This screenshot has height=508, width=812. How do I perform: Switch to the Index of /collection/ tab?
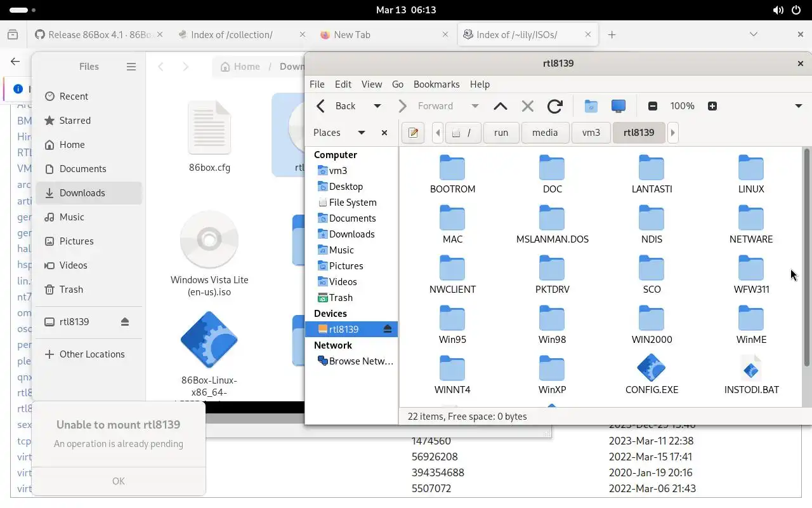242,35
